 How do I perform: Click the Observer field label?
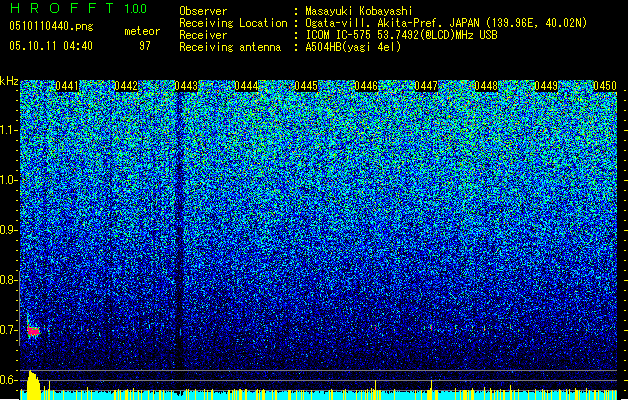[x=203, y=11]
